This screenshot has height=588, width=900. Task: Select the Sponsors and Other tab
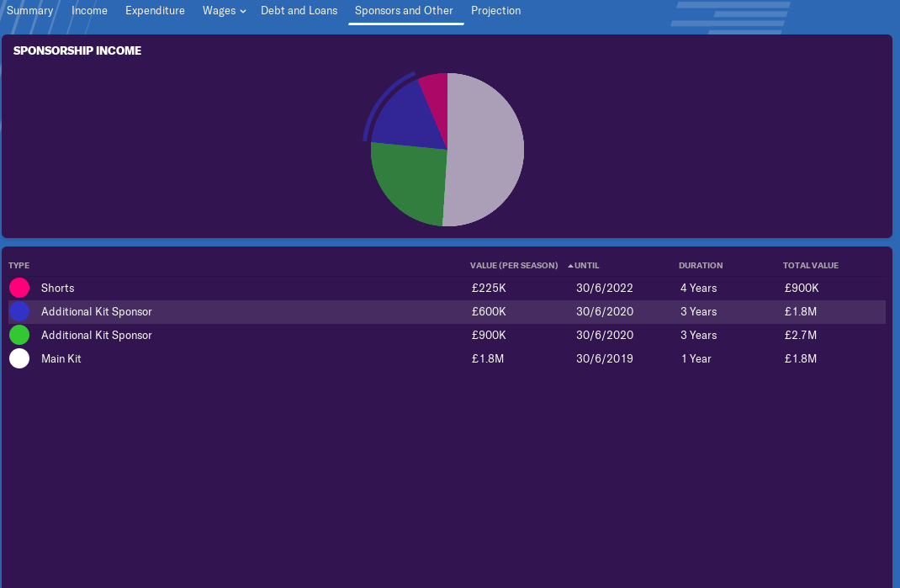pyautogui.click(x=404, y=11)
